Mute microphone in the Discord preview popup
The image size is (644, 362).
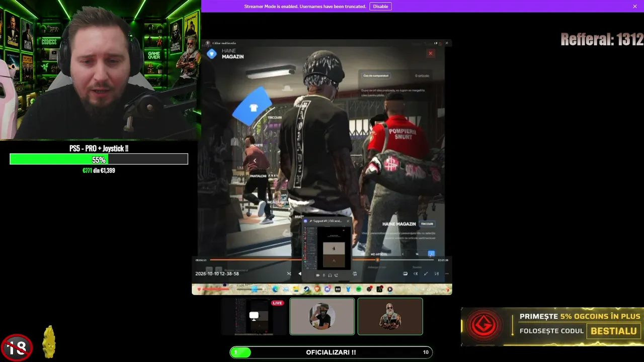[x=324, y=275]
